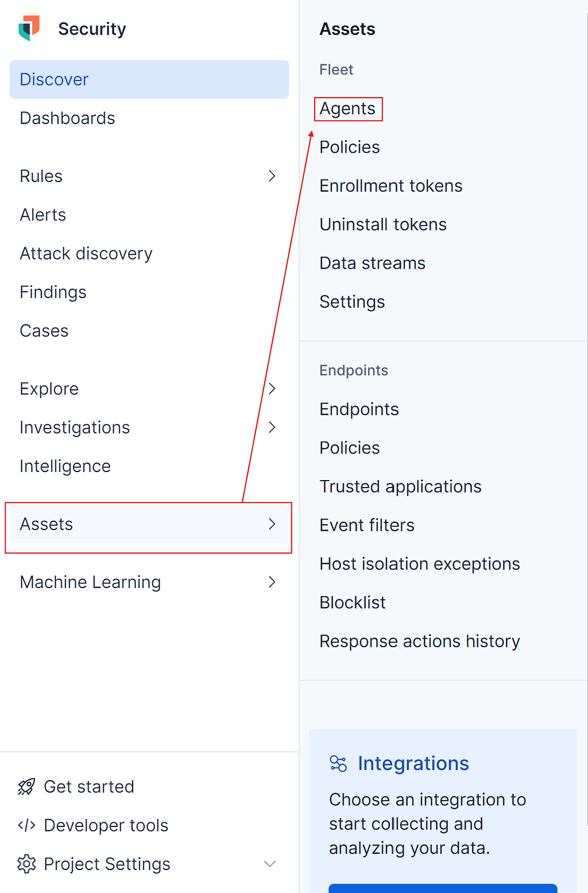Select Attack discovery in the sidebar
This screenshot has height=893, width=588.
[86, 253]
